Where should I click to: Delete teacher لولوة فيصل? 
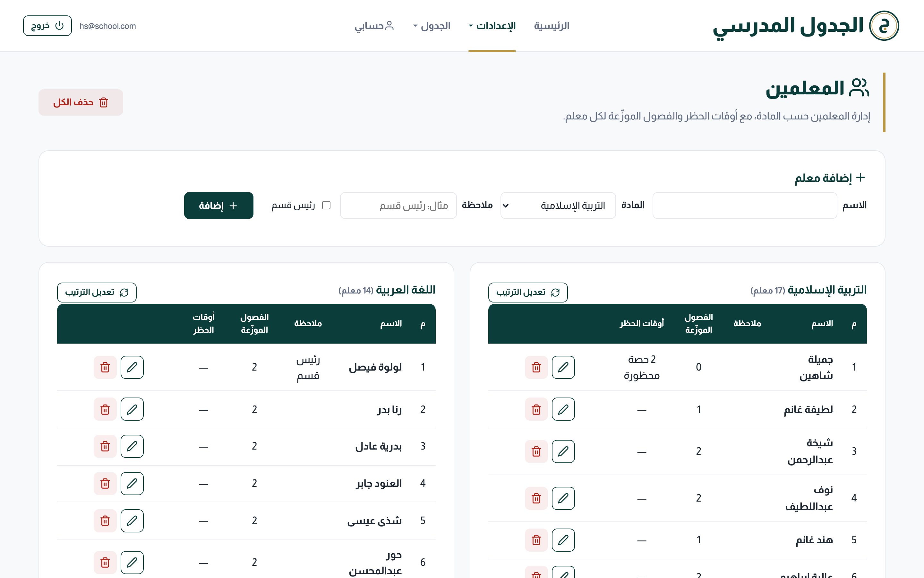(x=105, y=367)
